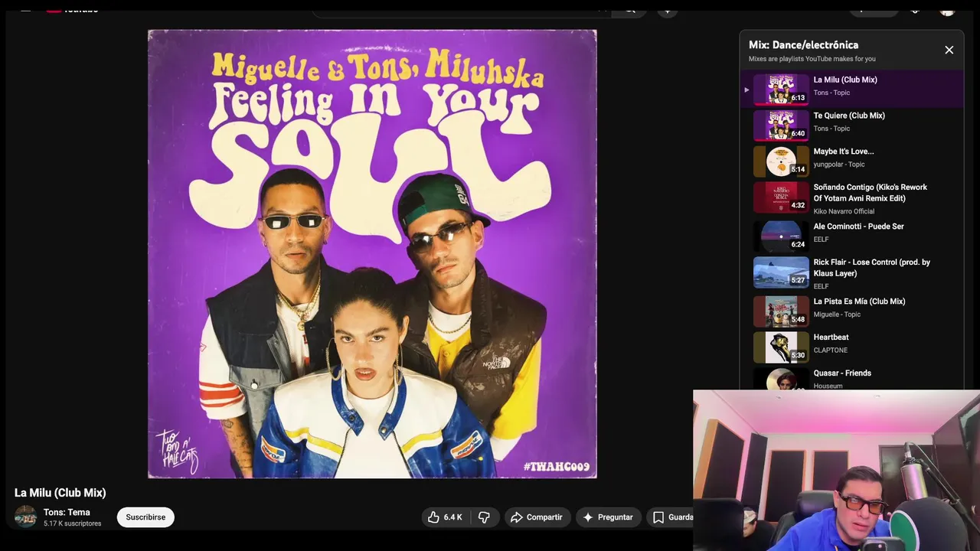Click the Houseum channel name
The width and height of the screenshot is (980, 551).
[x=828, y=386]
